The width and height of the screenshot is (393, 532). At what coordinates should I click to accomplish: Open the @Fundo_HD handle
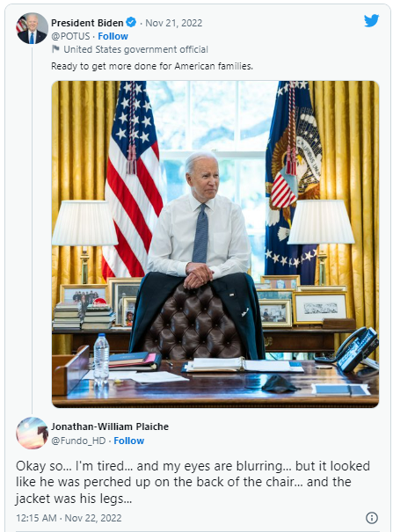[x=78, y=441]
